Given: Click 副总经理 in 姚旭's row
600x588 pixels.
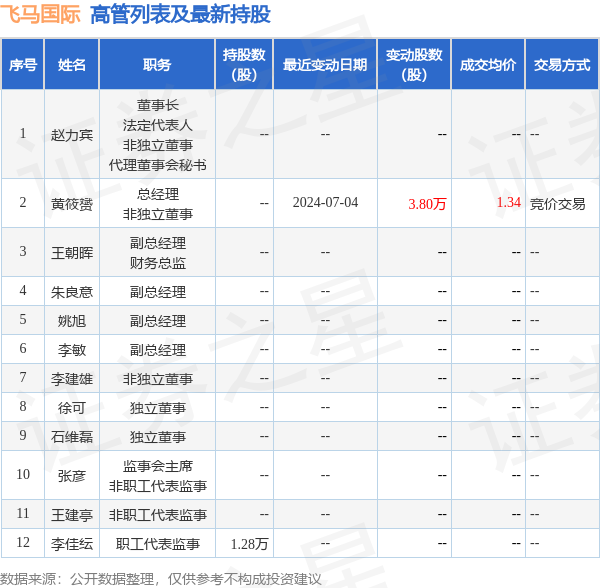Looking at the screenshot, I should tap(158, 321).
